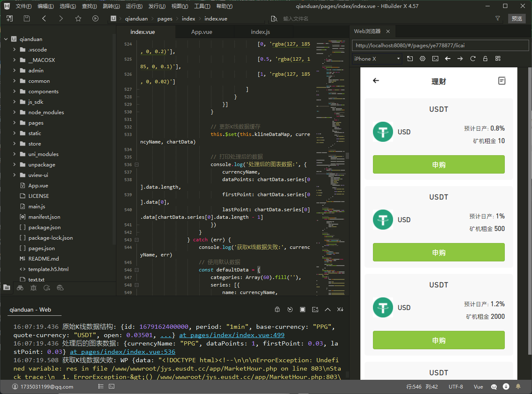Screen dimensions: 532x394
Task: Click the Web browser URL address field
Action: (x=440, y=45)
